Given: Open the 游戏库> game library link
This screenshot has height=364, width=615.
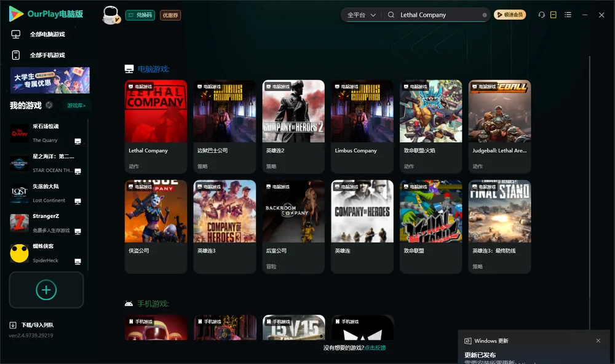Looking at the screenshot, I should (x=76, y=106).
